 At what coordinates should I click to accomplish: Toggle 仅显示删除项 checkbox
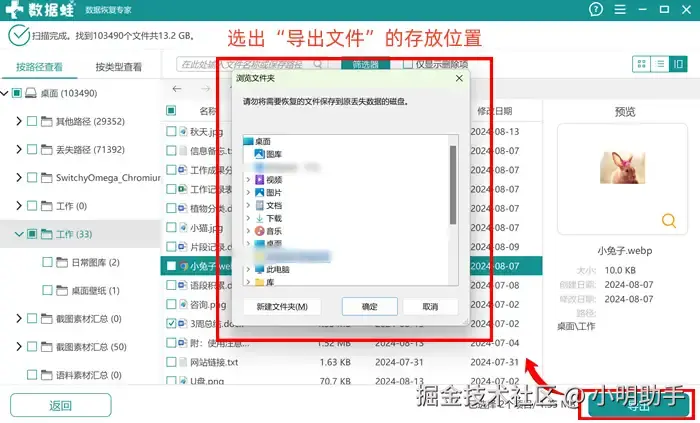[407, 64]
